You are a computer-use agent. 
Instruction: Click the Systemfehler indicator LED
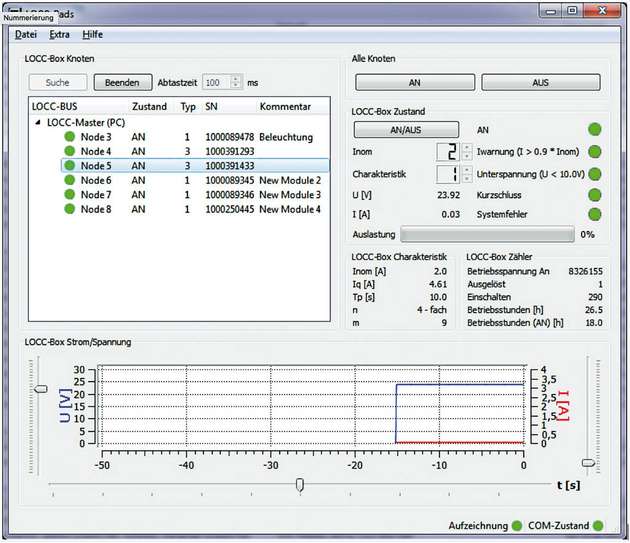(x=595, y=214)
